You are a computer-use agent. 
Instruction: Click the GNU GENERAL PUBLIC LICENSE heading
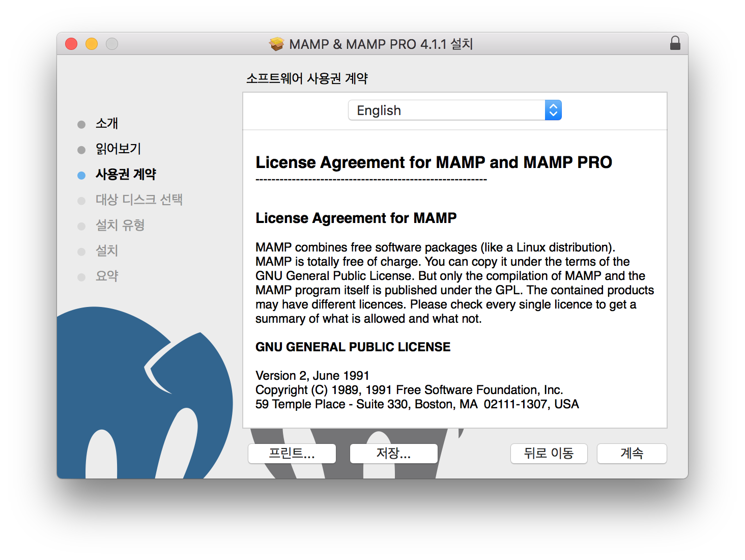[353, 347]
